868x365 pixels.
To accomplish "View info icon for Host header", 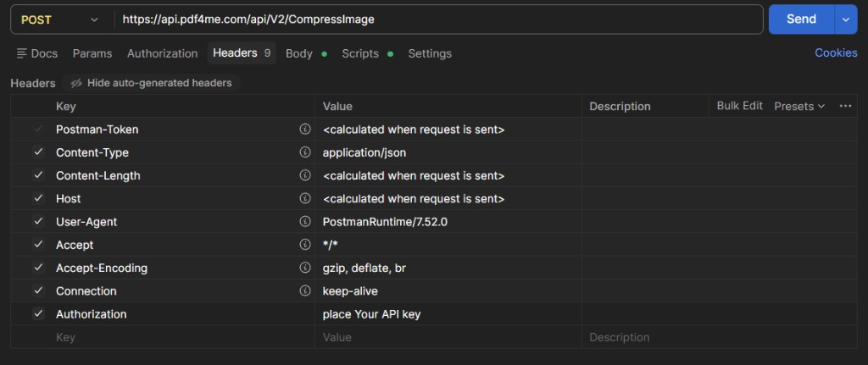I will coord(305,198).
